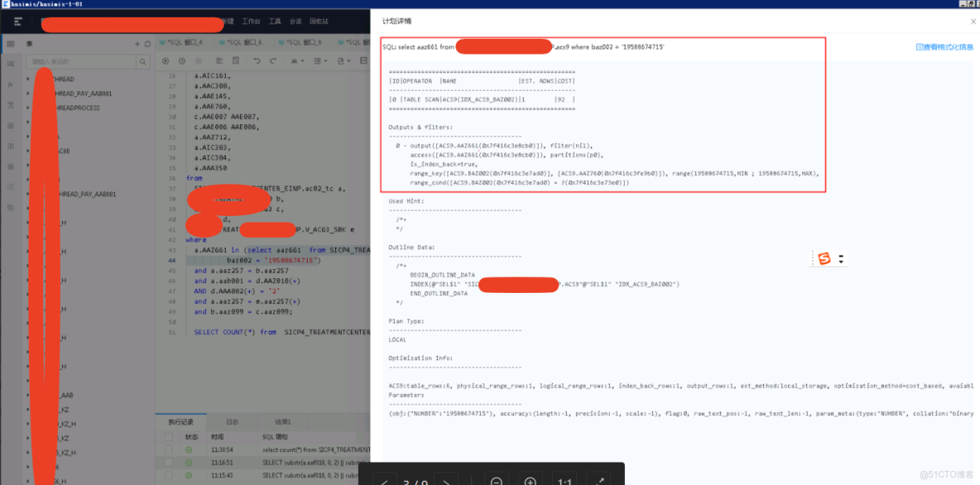
Task: Open the 工作台 menu
Action: tap(252, 22)
